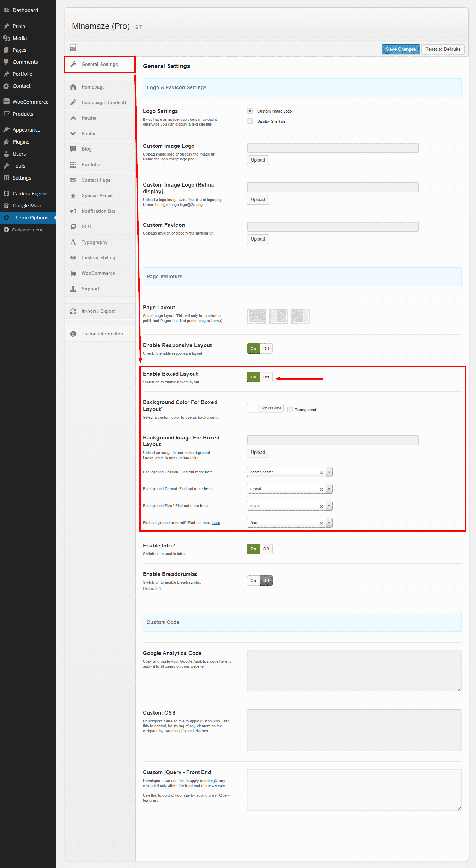
Task: Click the Posts pin icon
Action: [x=6, y=26]
